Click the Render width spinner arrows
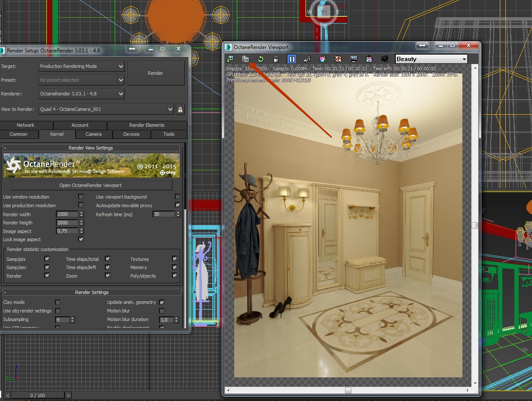 pyautogui.click(x=82, y=214)
